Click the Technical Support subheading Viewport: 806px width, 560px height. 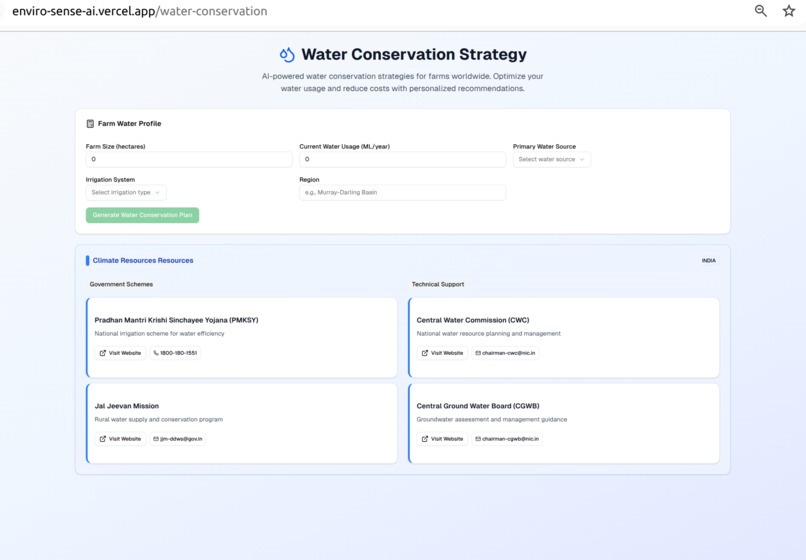pyautogui.click(x=438, y=284)
